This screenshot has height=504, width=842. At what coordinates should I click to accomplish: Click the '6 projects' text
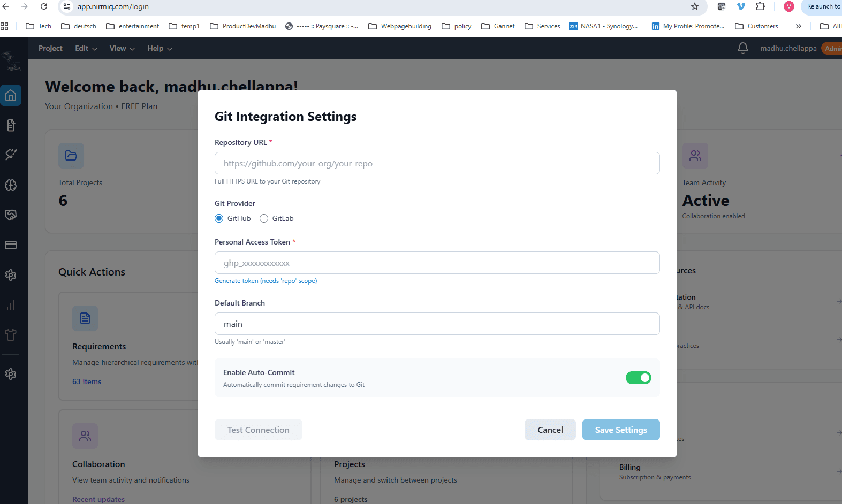[x=351, y=499]
